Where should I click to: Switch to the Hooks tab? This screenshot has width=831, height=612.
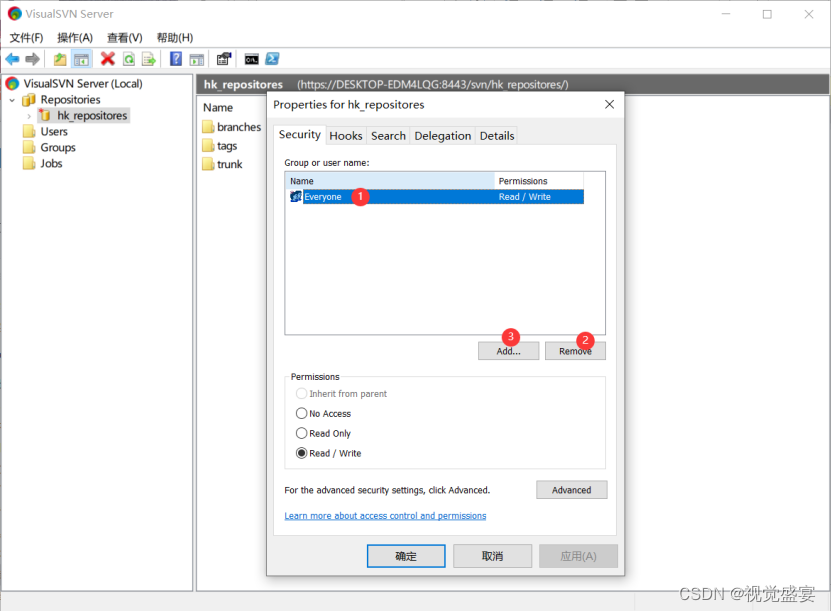(x=346, y=136)
